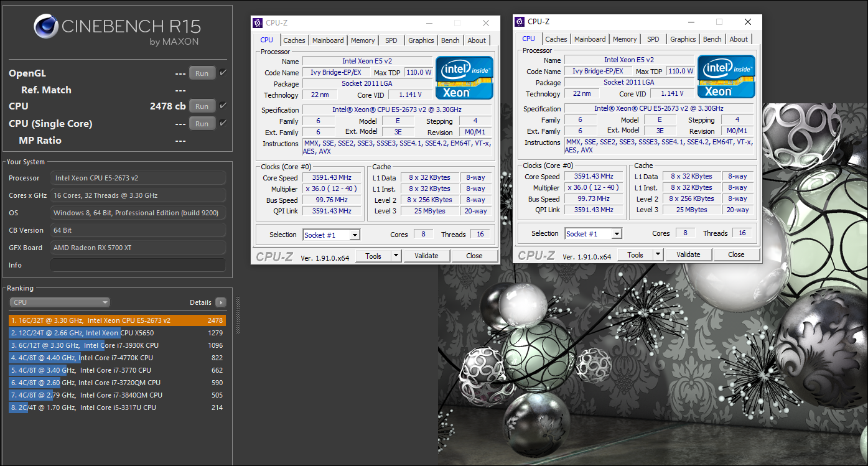This screenshot has height=466, width=868.
Task: Switch to Graphics tab in right CPU-Z
Action: pyautogui.click(x=683, y=39)
